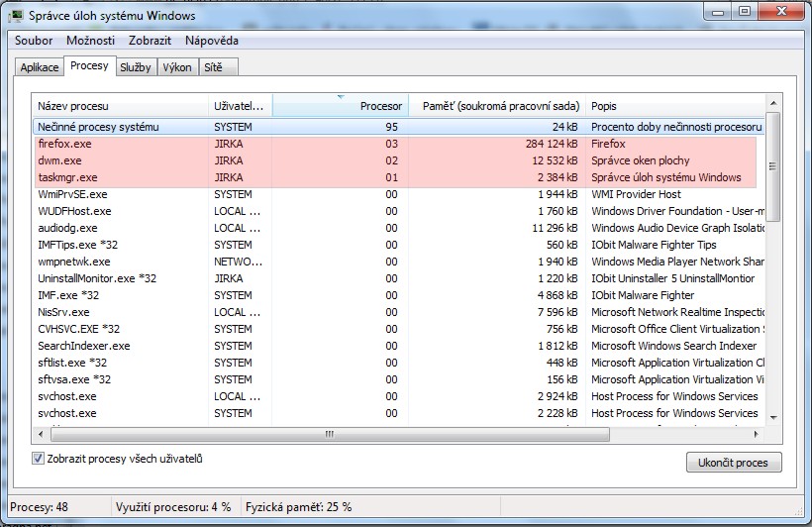Image resolution: width=812 pixels, height=527 pixels.
Task: Sort by Procesor column header
Action: [x=340, y=106]
